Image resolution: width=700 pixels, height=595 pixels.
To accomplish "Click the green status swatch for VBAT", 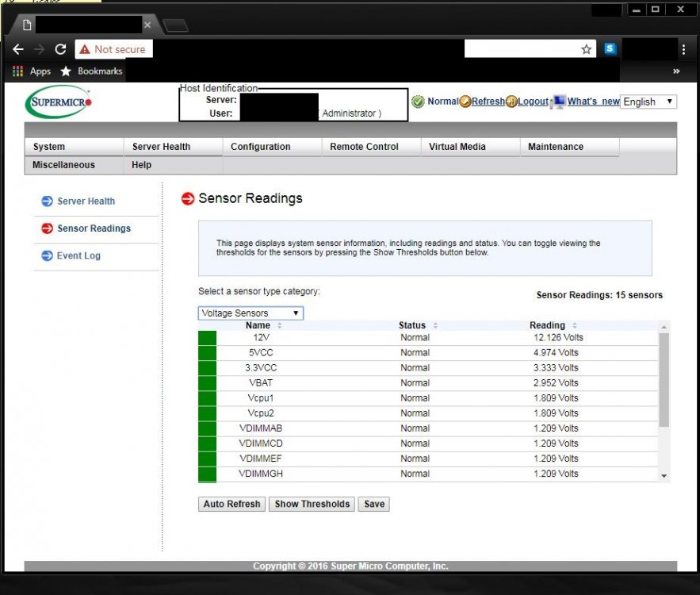I will pyautogui.click(x=207, y=383).
